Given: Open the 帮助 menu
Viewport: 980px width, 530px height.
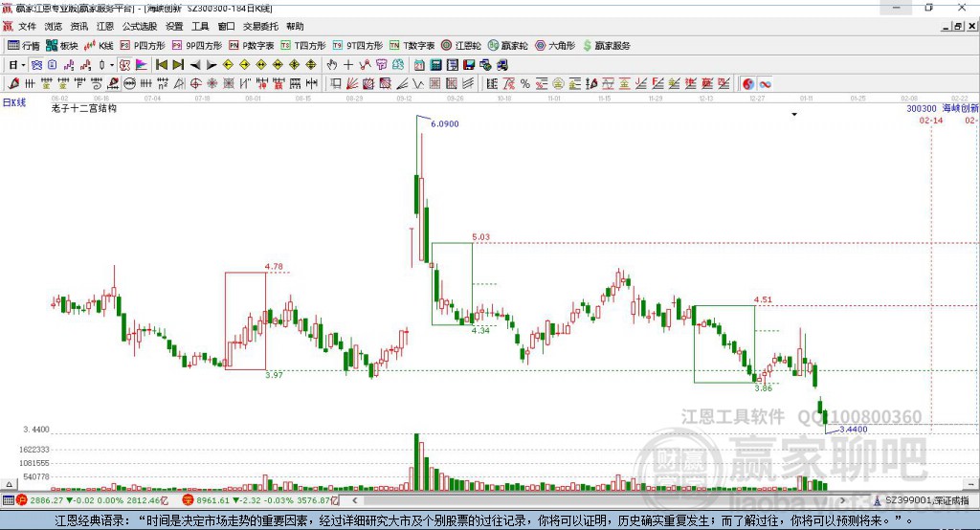Looking at the screenshot, I should [x=295, y=26].
